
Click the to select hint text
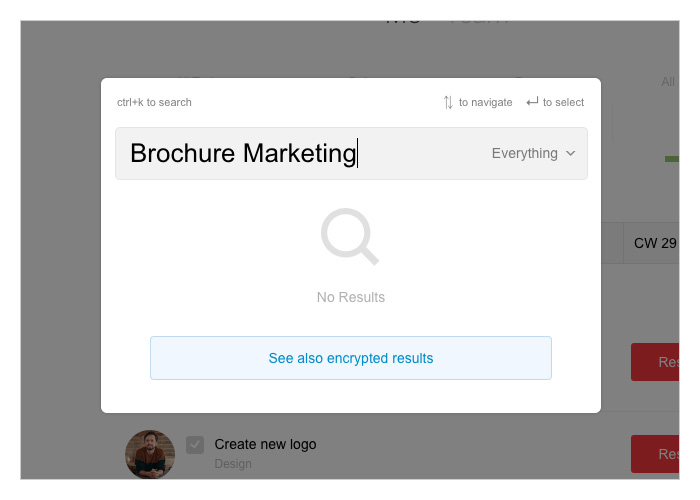[x=563, y=102]
